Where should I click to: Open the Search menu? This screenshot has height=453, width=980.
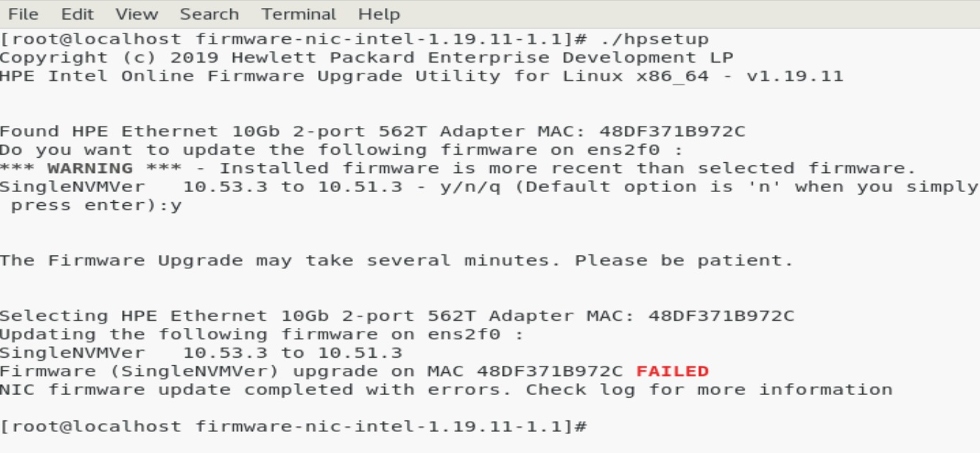209,14
